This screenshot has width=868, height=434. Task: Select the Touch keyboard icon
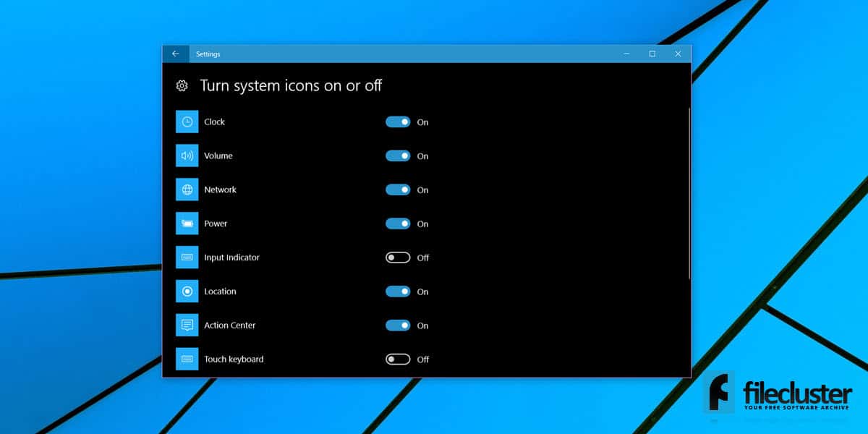coord(187,359)
